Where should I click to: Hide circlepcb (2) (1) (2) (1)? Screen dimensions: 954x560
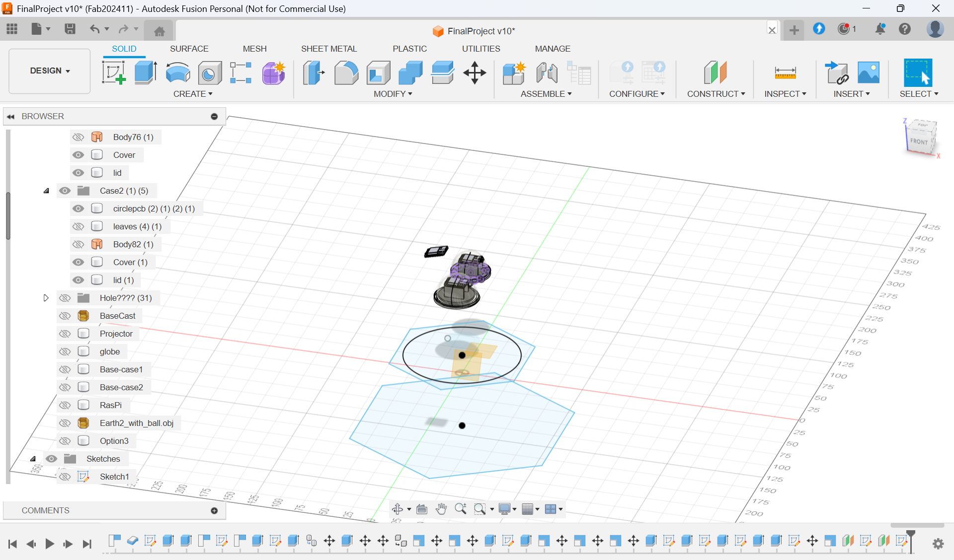tap(78, 209)
